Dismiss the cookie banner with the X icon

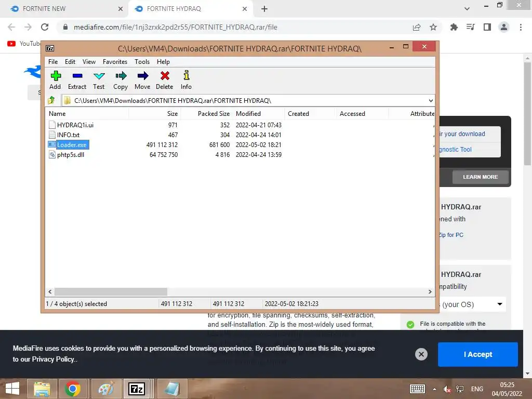coord(421,354)
